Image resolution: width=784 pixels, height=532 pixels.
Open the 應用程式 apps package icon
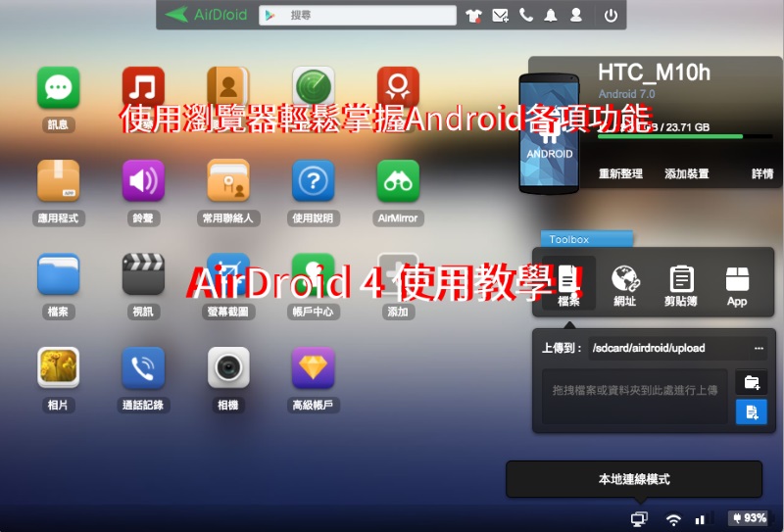58,181
